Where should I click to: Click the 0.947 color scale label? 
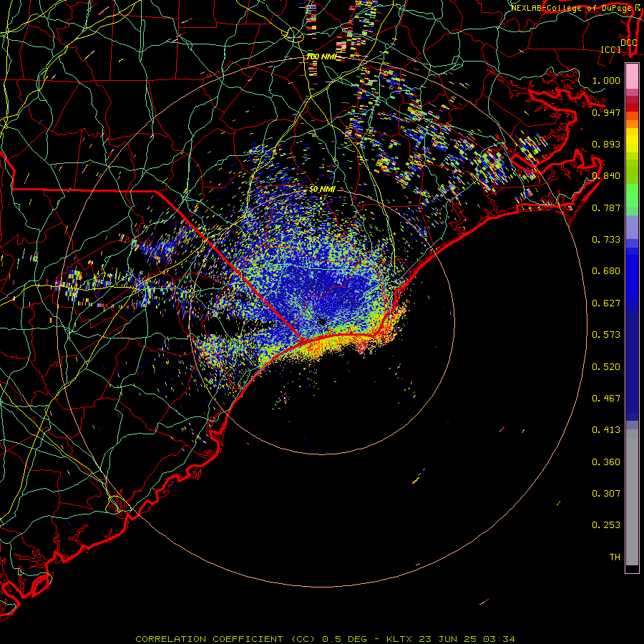(606, 112)
